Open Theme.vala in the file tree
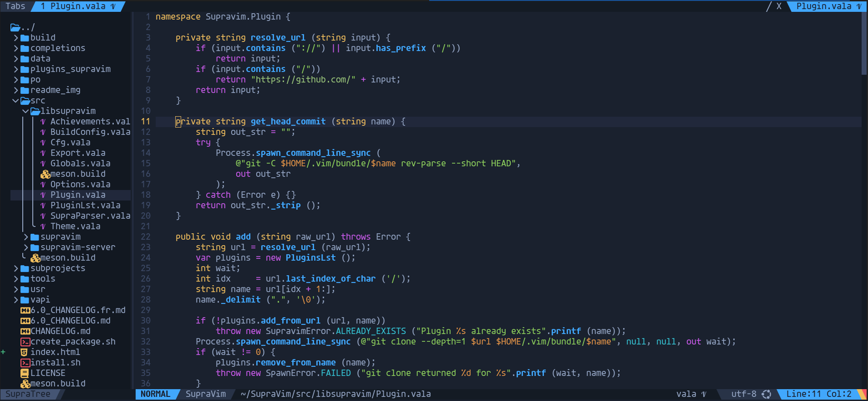The width and height of the screenshot is (868, 401). click(x=75, y=226)
